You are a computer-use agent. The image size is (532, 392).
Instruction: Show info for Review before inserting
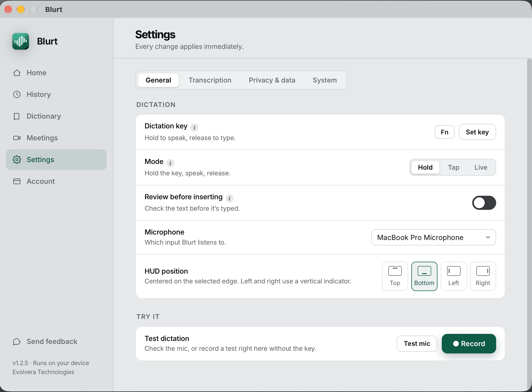[229, 198]
